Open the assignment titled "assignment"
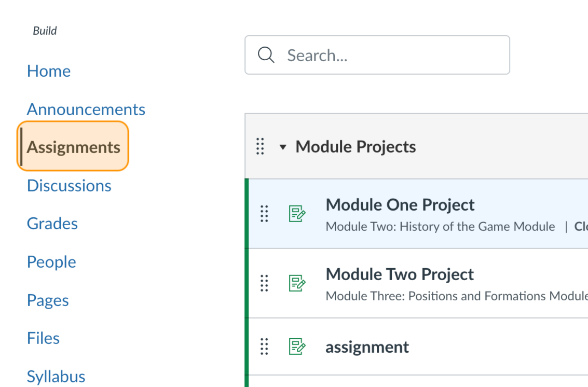588x387 pixels. pos(367,347)
